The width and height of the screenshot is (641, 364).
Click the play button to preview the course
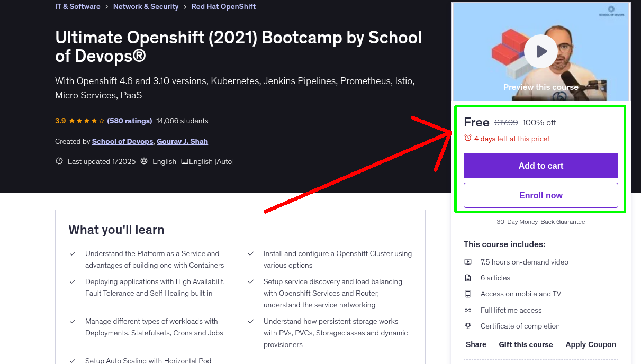(540, 51)
